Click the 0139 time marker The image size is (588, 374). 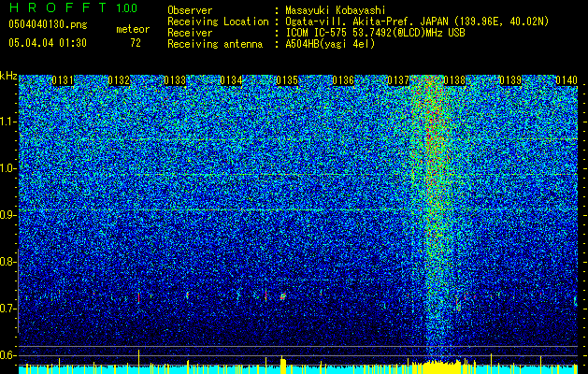[x=510, y=80]
